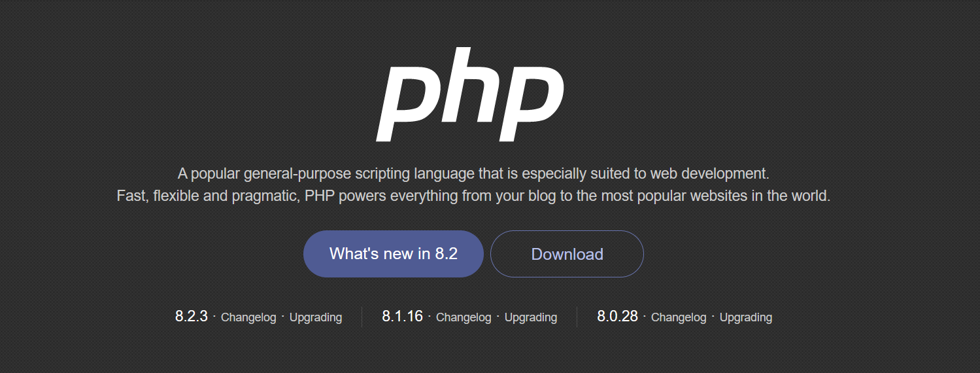Open the Upgrading guide next to 8.1.16
This screenshot has width=980, height=373.
[531, 317]
